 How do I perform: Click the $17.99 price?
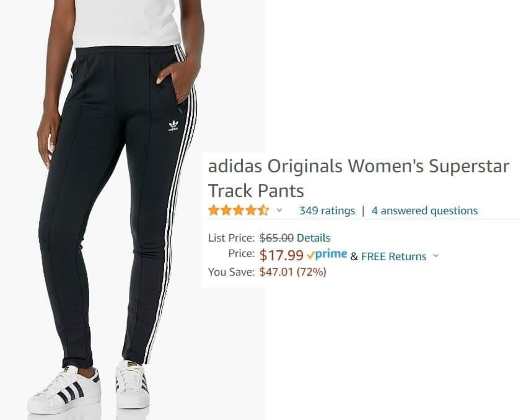coord(281,255)
